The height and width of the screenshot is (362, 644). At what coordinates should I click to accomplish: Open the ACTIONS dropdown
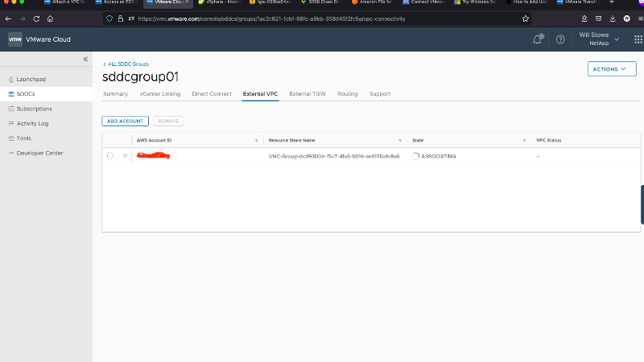click(612, 69)
